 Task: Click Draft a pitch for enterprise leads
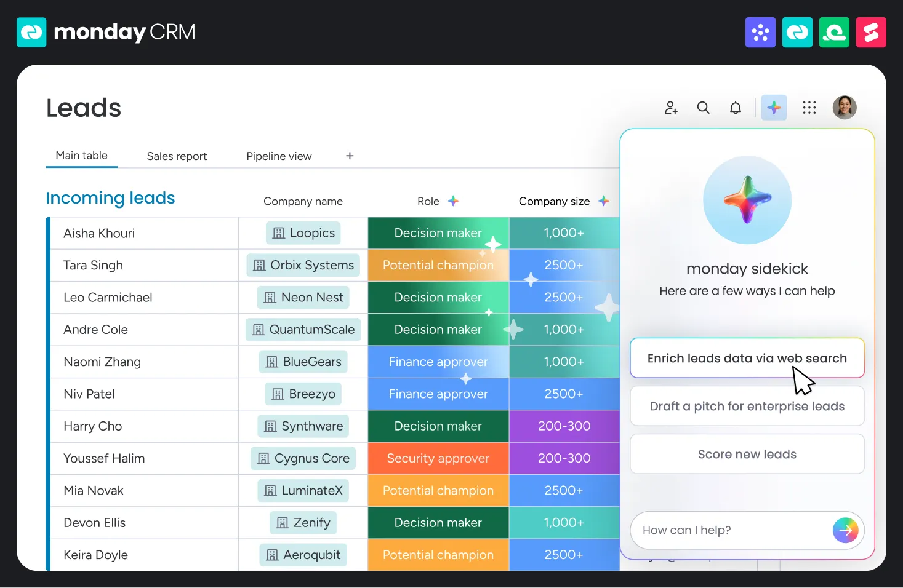[747, 406]
